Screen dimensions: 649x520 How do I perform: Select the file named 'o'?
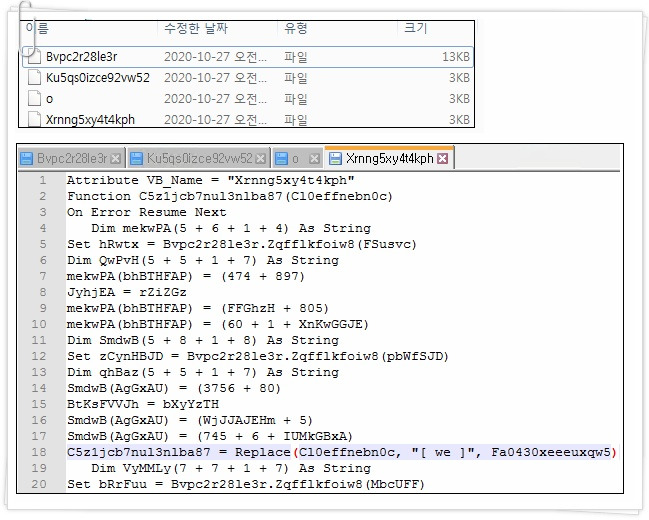(x=50, y=99)
